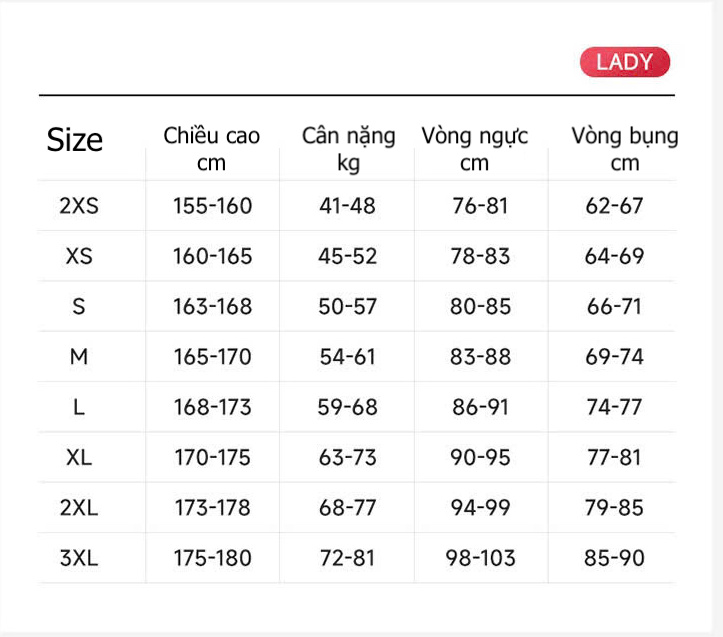The width and height of the screenshot is (723, 637).
Task: Click the Size column header
Action: 75,140
